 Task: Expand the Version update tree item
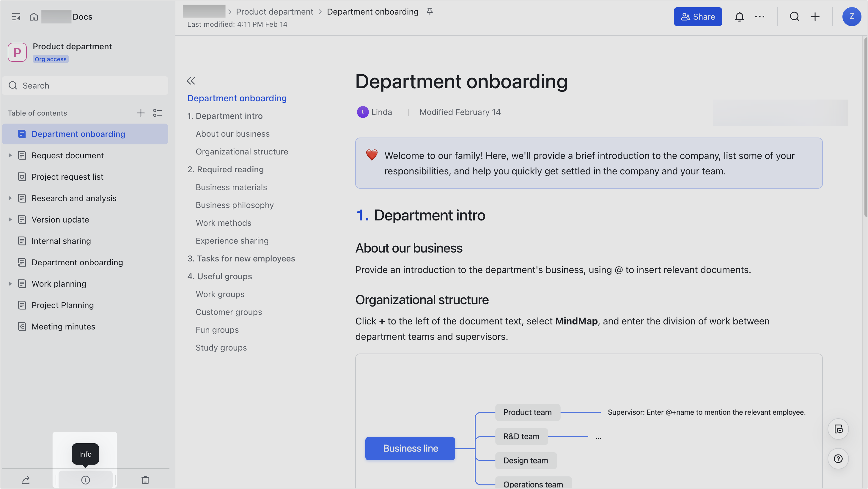coord(10,220)
